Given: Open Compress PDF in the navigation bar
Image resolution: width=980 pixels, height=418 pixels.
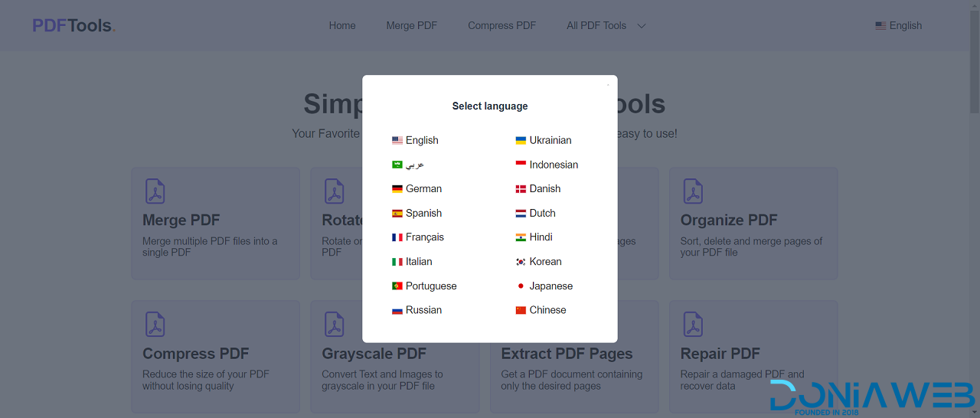Looking at the screenshot, I should [x=501, y=25].
